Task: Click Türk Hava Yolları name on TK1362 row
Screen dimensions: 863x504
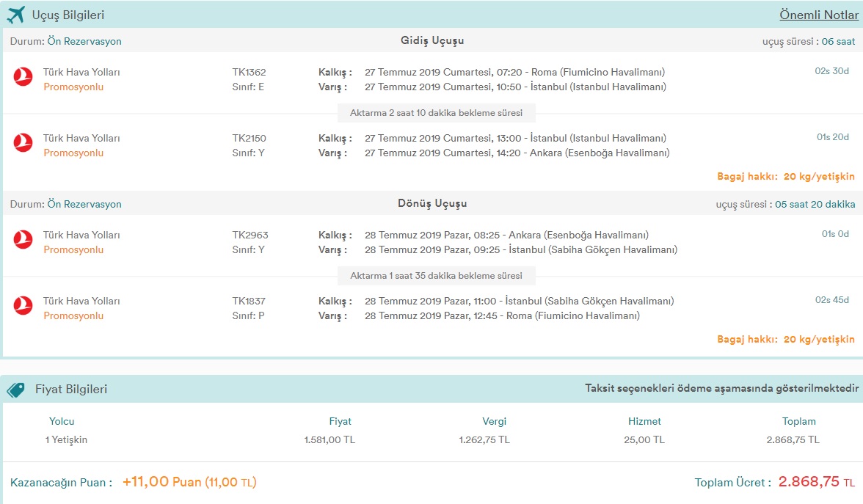Action: (81, 72)
